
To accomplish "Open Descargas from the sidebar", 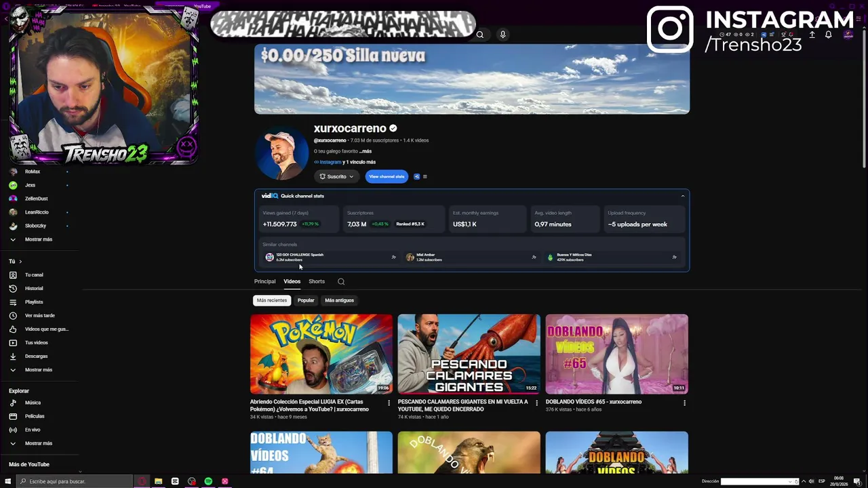I will click(37, 356).
